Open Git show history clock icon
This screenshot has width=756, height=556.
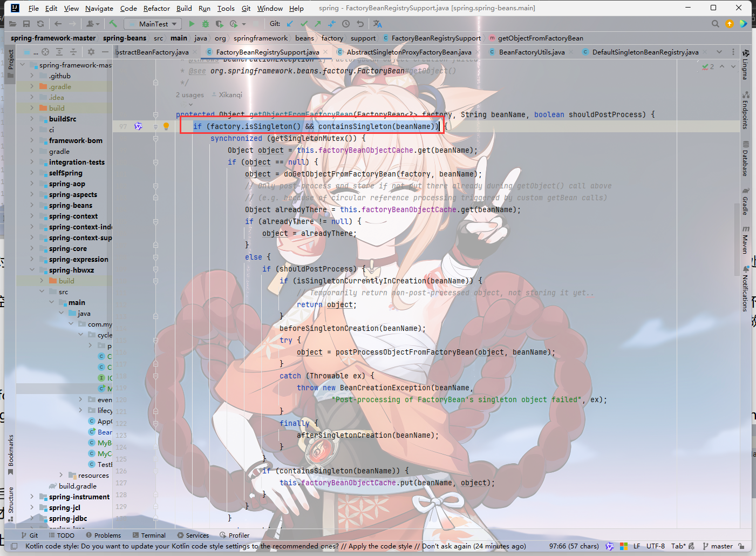point(346,24)
